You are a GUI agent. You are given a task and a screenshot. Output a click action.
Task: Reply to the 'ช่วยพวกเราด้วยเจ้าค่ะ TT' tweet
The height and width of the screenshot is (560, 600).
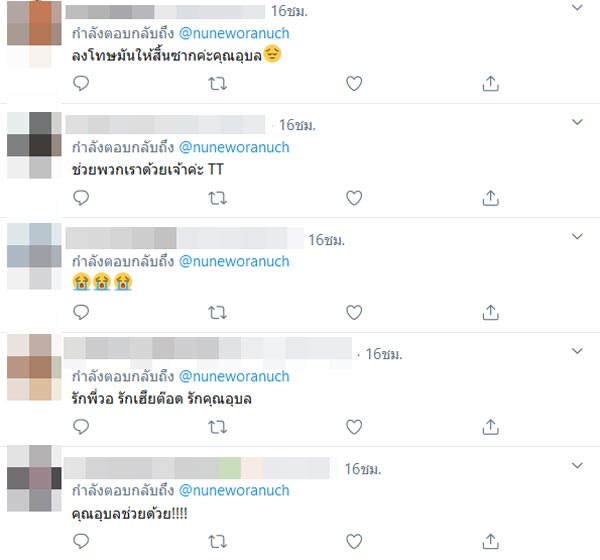[81, 198]
